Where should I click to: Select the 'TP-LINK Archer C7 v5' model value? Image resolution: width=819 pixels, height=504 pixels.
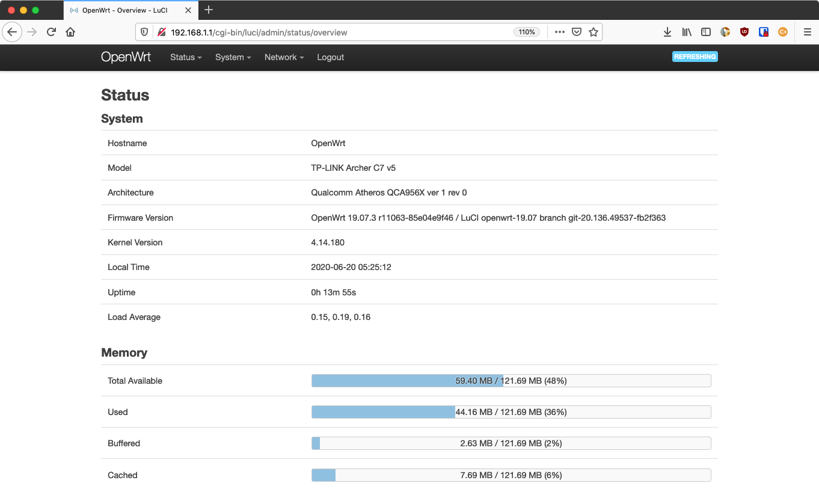pyautogui.click(x=353, y=168)
